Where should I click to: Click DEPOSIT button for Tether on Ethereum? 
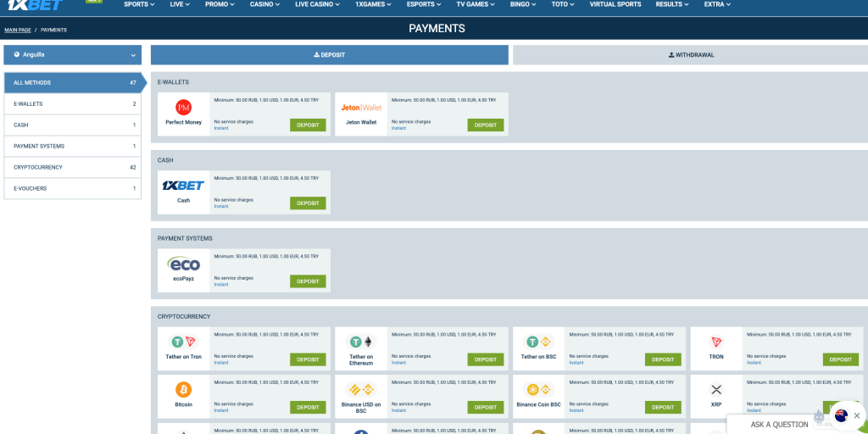486,359
